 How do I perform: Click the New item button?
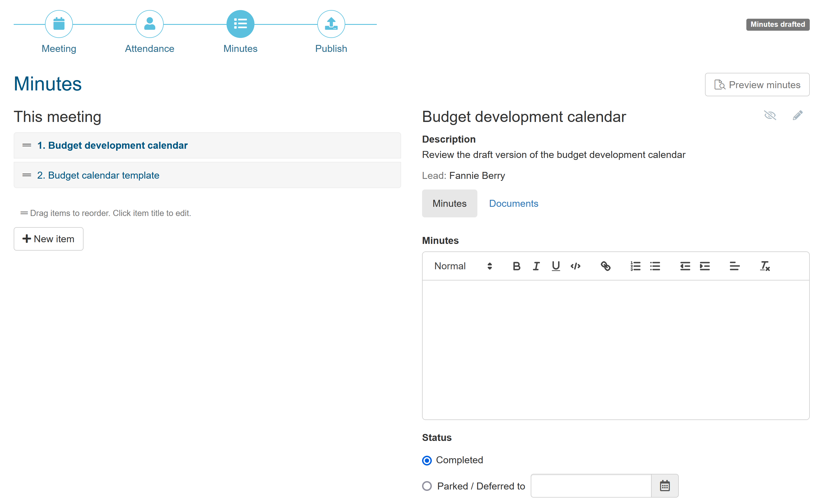tap(49, 239)
